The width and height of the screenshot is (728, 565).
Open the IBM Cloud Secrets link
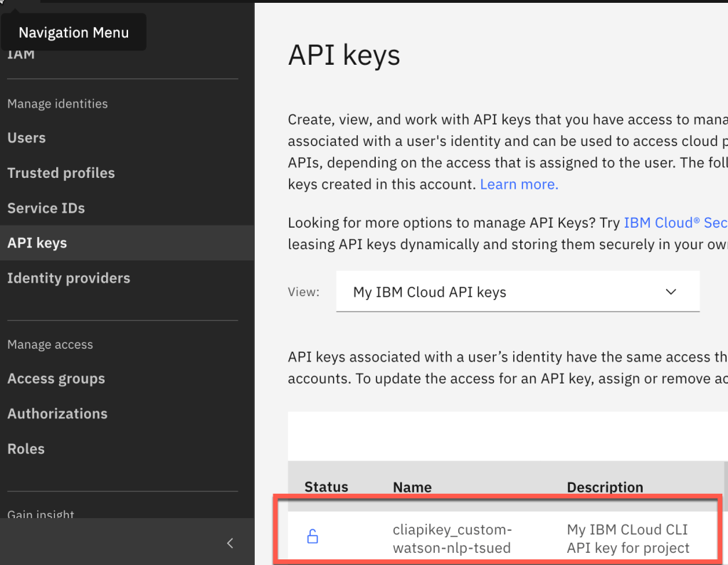pos(675,223)
